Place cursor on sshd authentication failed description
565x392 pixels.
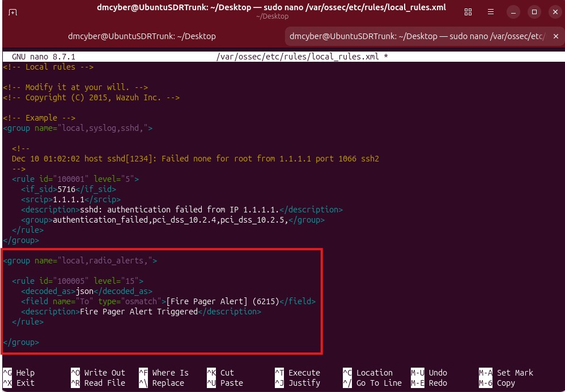click(180, 210)
